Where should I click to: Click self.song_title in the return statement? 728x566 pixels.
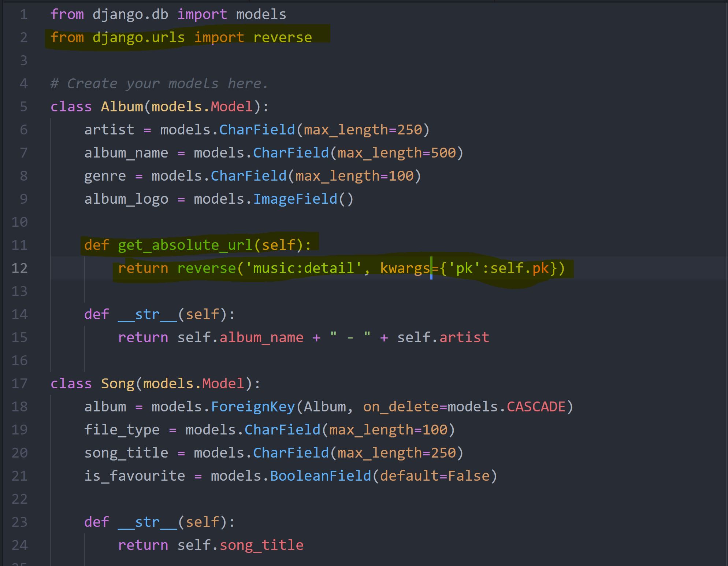[240, 545]
